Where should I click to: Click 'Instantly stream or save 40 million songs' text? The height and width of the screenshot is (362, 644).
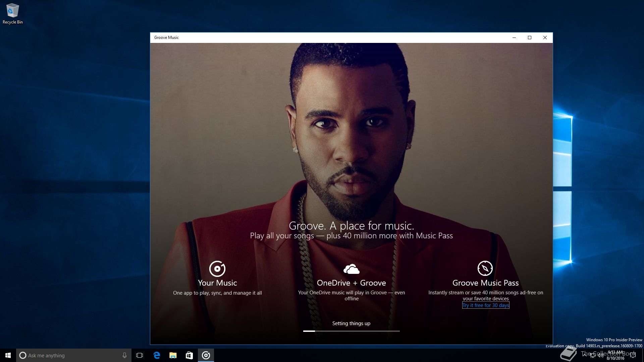click(x=486, y=296)
